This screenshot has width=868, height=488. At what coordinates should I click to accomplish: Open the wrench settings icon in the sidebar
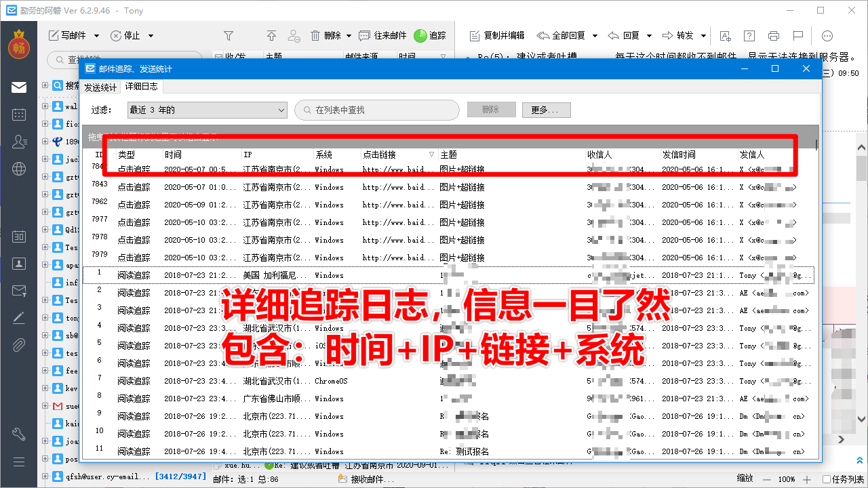pyautogui.click(x=18, y=434)
